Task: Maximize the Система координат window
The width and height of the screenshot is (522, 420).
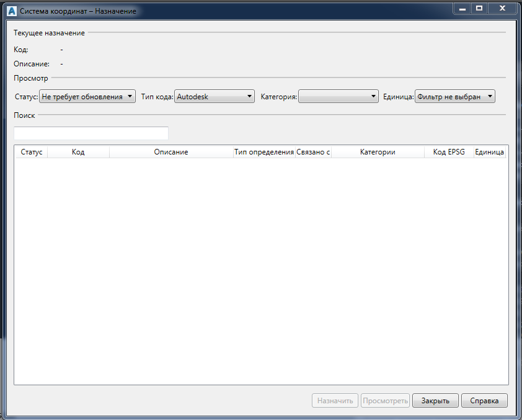Action: 479,9
